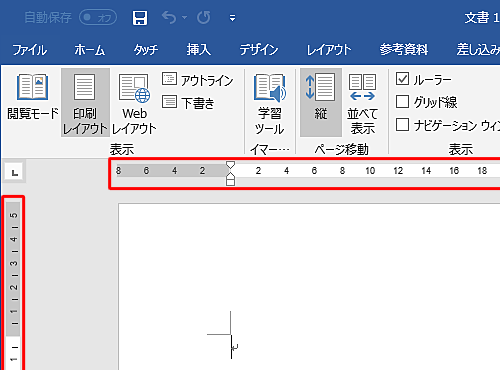Open 学習ツール learning tools
This screenshot has width=500, height=370.
[x=269, y=103]
